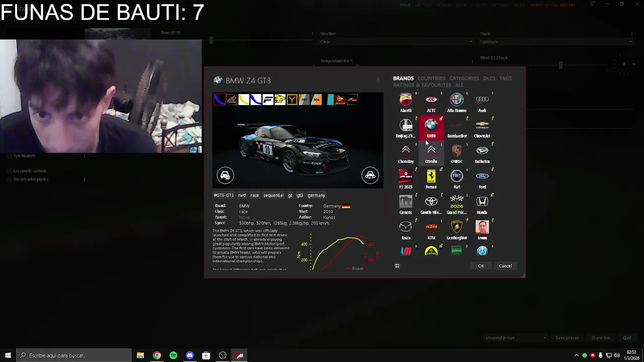Select the Generic brand

pos(406,205)
